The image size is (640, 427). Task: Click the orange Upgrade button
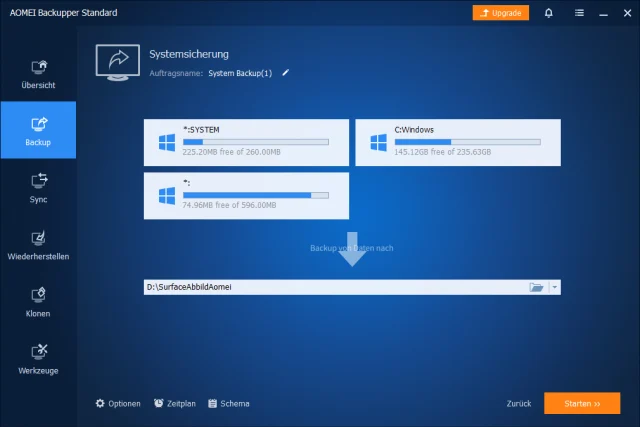tap(500, 13)
